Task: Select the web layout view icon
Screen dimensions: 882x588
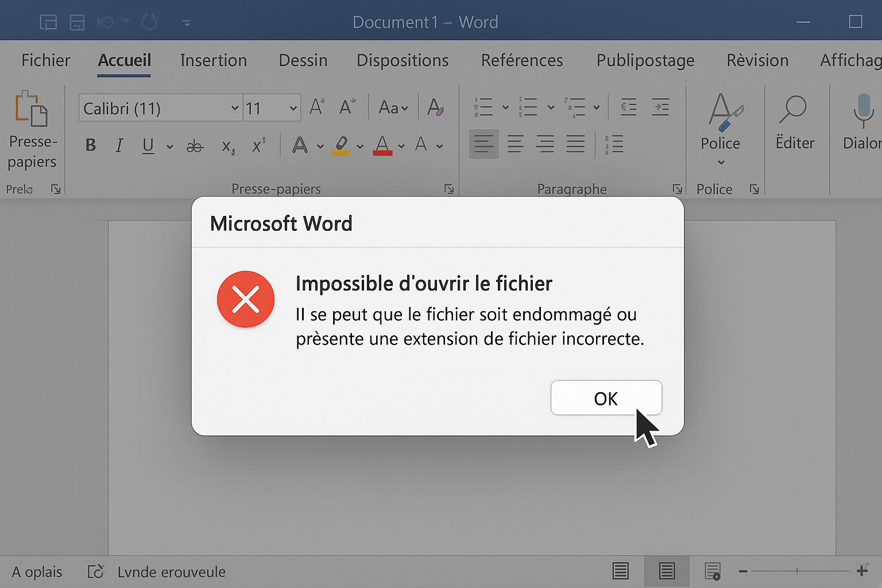Action: point(713,571)
